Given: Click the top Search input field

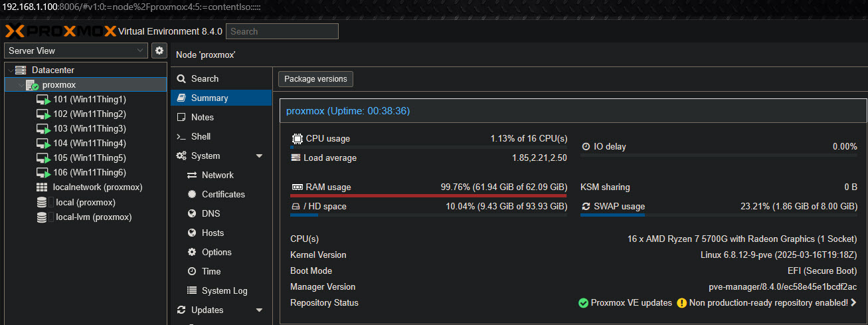Looking at the screenshot, I should [x=282, y=31].
